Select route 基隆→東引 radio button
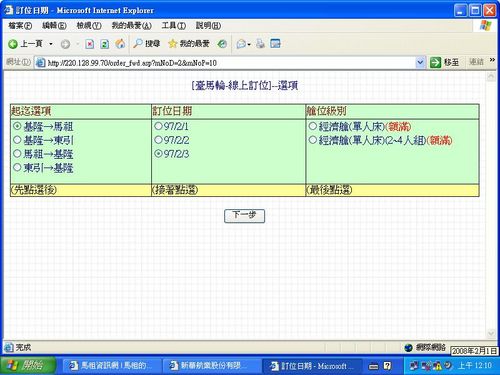 click(x=17, y=140)
